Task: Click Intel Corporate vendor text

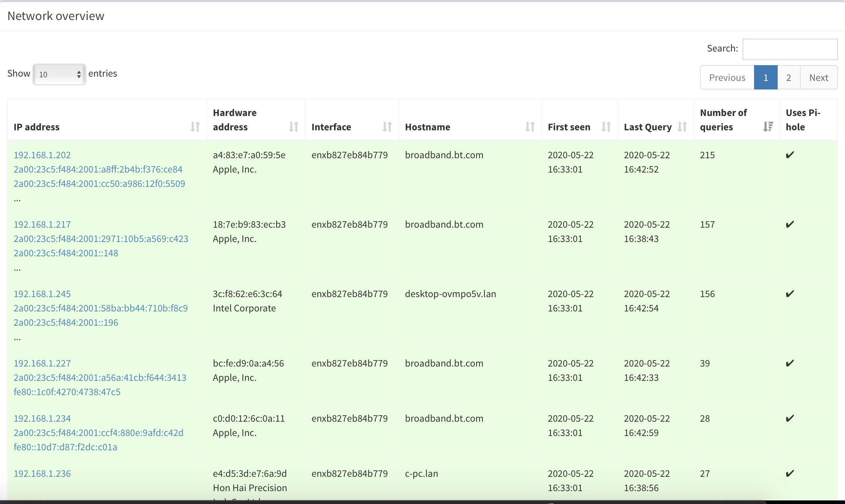Action: coord(244,308)
